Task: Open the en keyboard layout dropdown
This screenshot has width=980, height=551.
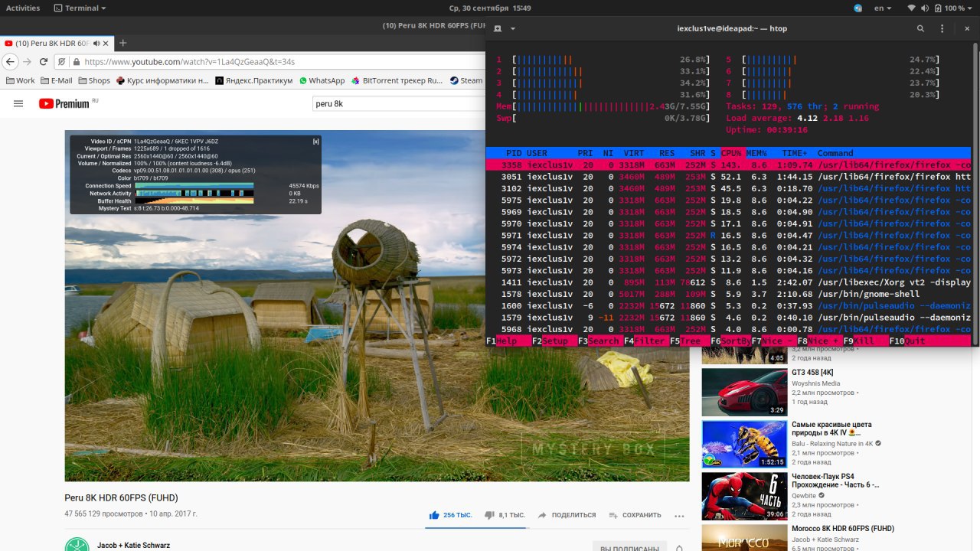Action: click(x=884, y=8)
